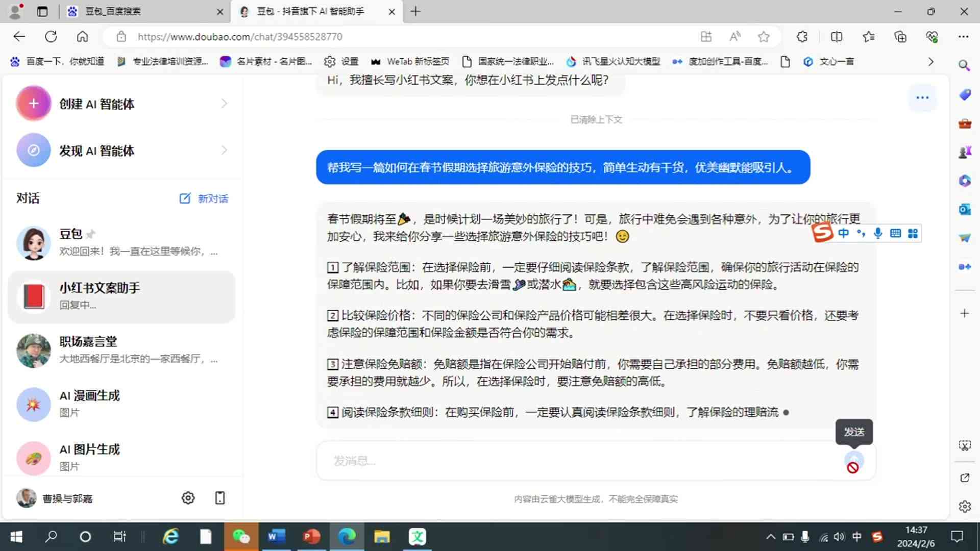The image size is (980, 551).
Task: Open Doubao settings gear in sidebar footer
Action: click(188, 498)
